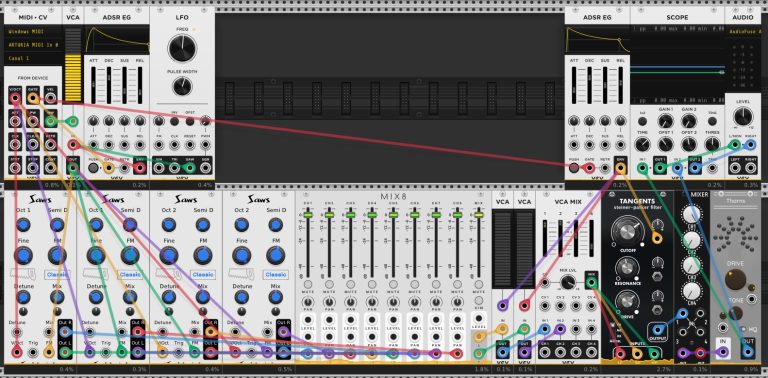Click the PUSH button on the left ADSR EG
Image resolution: width=768 pixels, height=378 pixels.
coord(93,168)
